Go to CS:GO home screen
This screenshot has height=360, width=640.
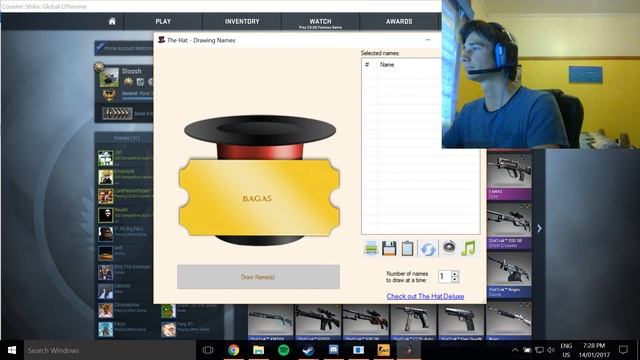coord(112,21)
